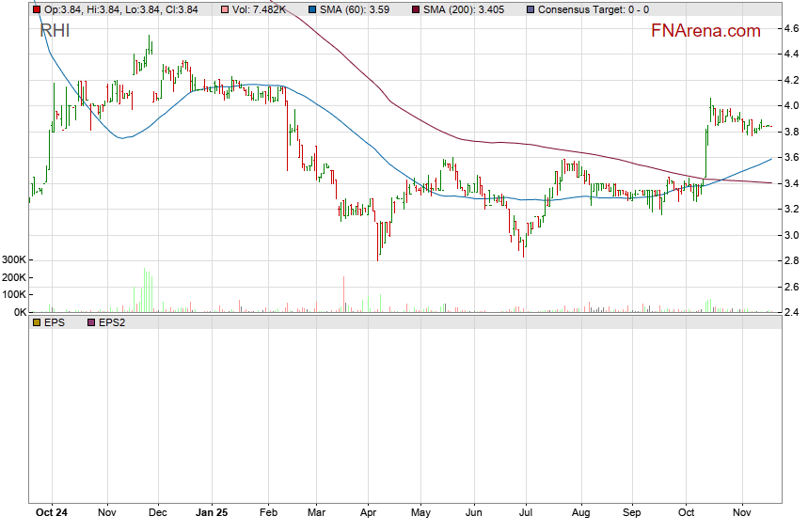The height and width of the screenshot is (532, 808).
Task: Click the Jul date axis label
Action: pos(527,514)
